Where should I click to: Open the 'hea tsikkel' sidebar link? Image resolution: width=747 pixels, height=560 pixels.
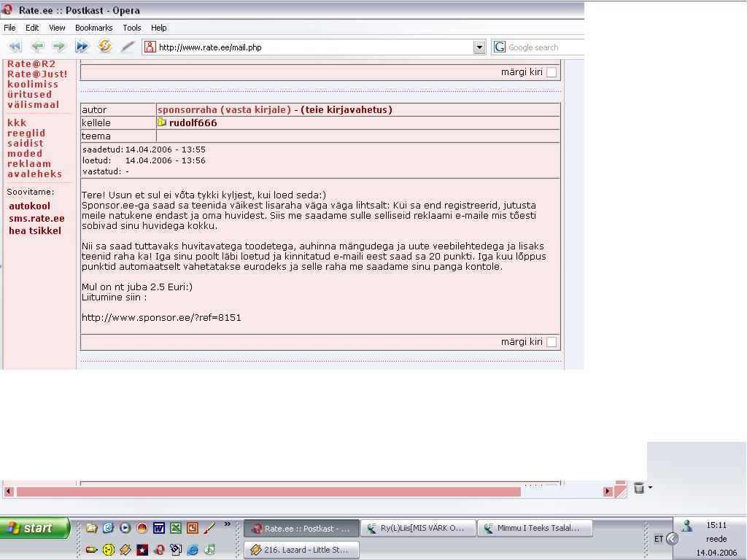(x=35, y=231)
